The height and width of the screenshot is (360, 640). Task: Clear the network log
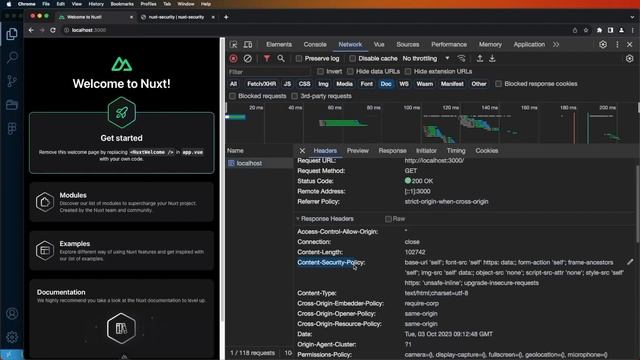point(247,59)
